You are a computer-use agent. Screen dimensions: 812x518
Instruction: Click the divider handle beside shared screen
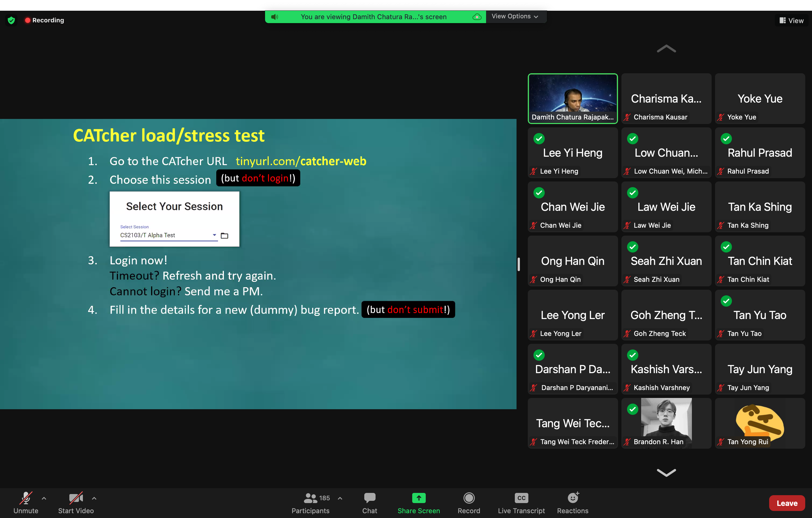[518, 264]
